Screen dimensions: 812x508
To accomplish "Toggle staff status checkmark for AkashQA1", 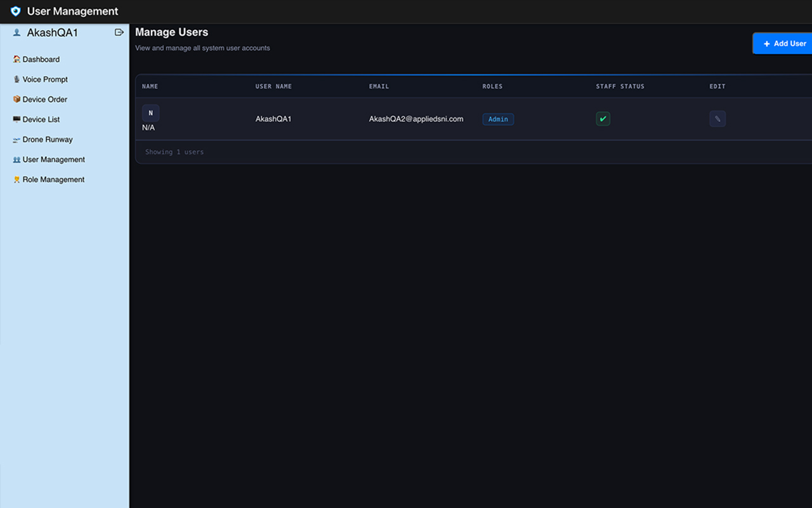I will pos(603,119).
